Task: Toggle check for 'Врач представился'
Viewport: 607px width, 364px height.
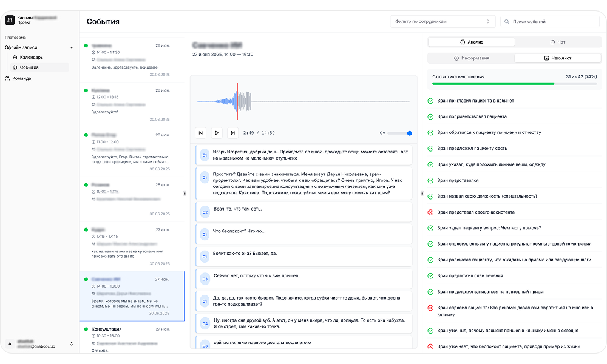Action: click(430, 181)
